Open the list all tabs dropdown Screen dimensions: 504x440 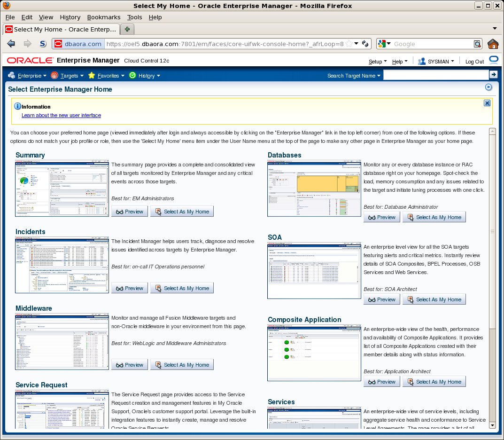coord(495,29)
